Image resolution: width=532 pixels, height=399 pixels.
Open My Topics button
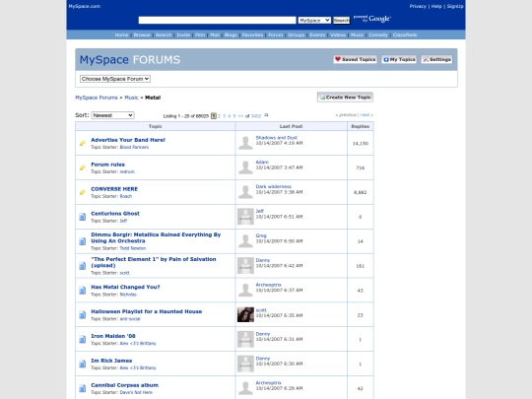tap(399, 59)
